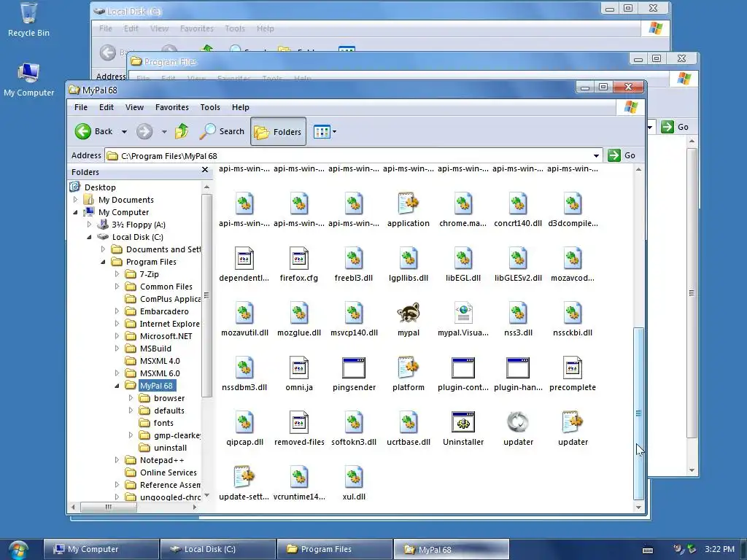Select the precomplete file icon
The image size is (747, 560).
coord(572,367)
